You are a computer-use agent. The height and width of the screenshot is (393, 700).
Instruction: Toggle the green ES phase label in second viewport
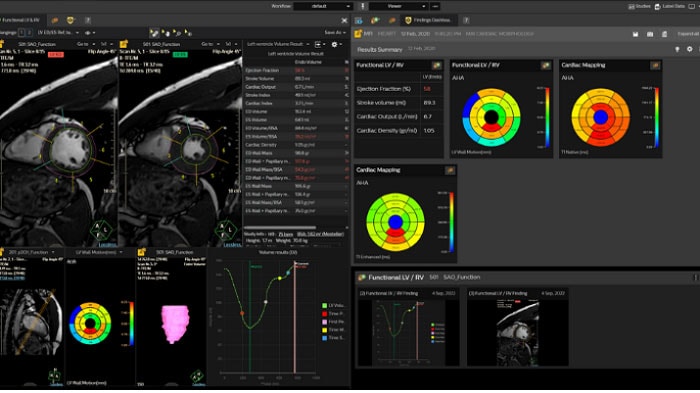coord(180,54)
